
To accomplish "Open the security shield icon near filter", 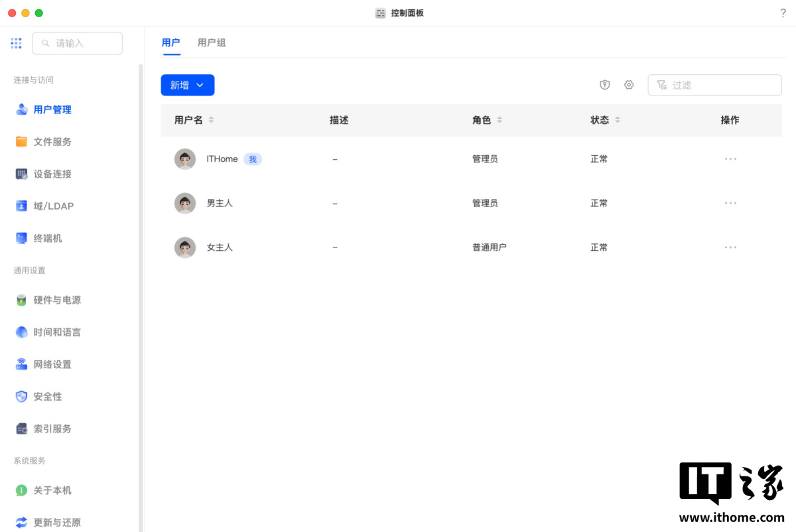I will point(604,85).
